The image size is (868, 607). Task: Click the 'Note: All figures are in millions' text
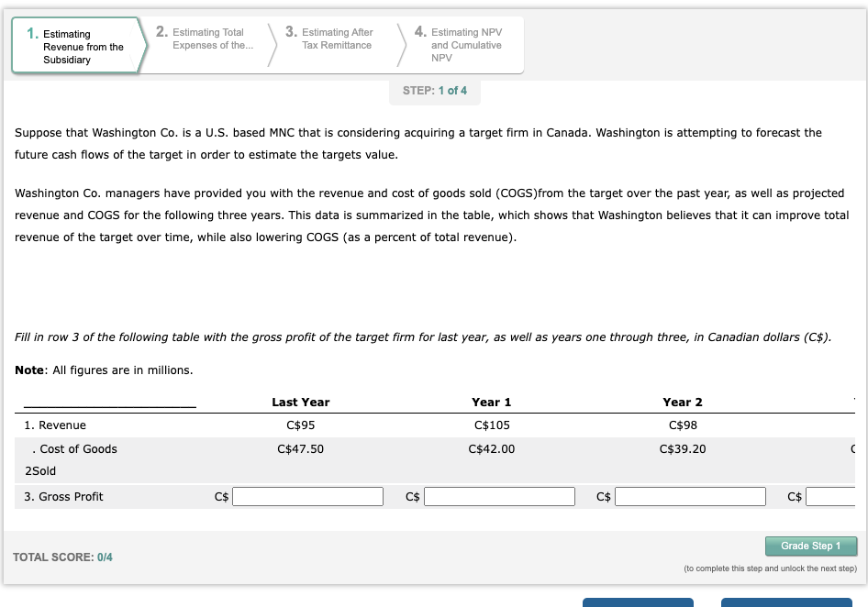point(104,370)
